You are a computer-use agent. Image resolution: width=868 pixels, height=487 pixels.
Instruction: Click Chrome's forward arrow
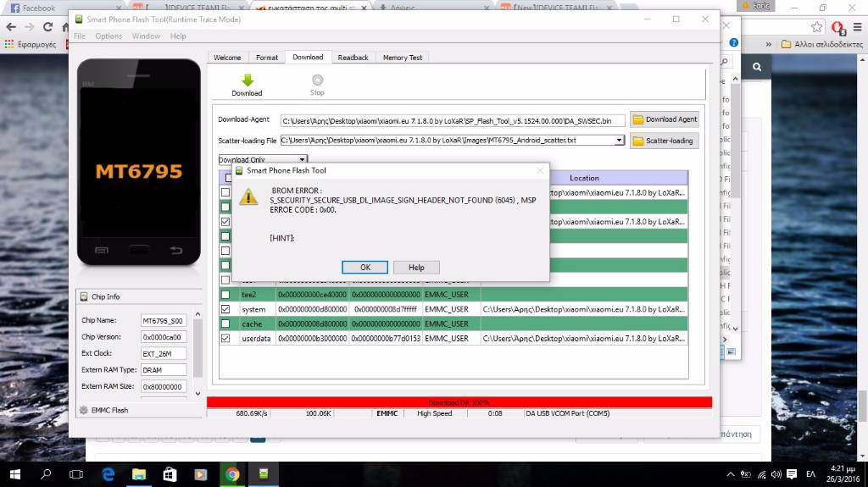point(30,26)
